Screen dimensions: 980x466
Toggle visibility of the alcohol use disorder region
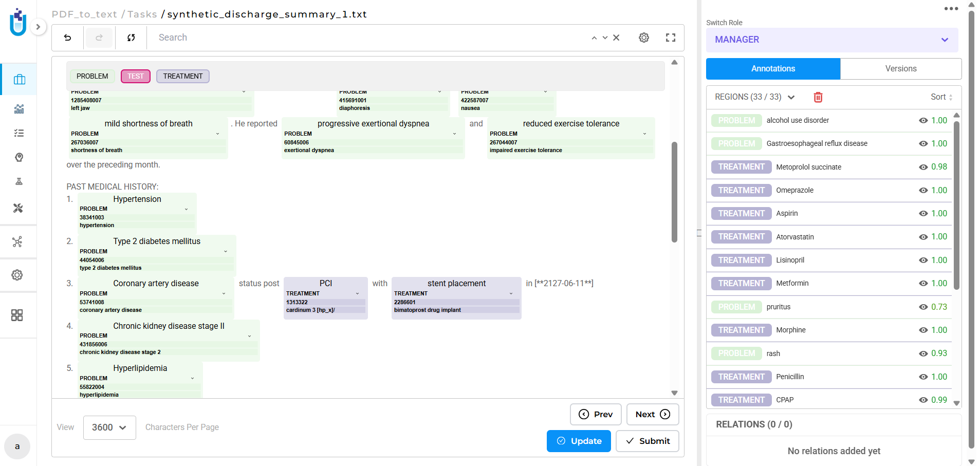pos(923,121)
